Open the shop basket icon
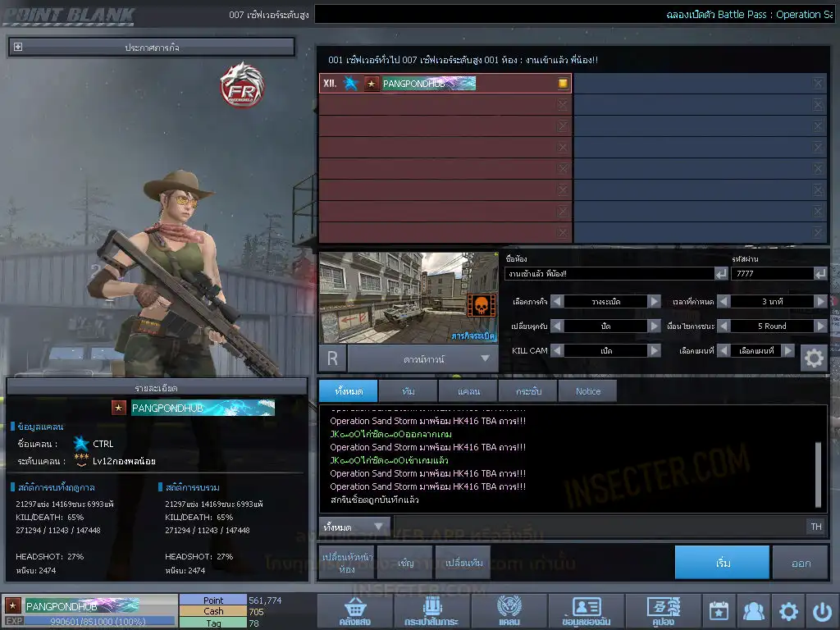 (x=354, y=612)
